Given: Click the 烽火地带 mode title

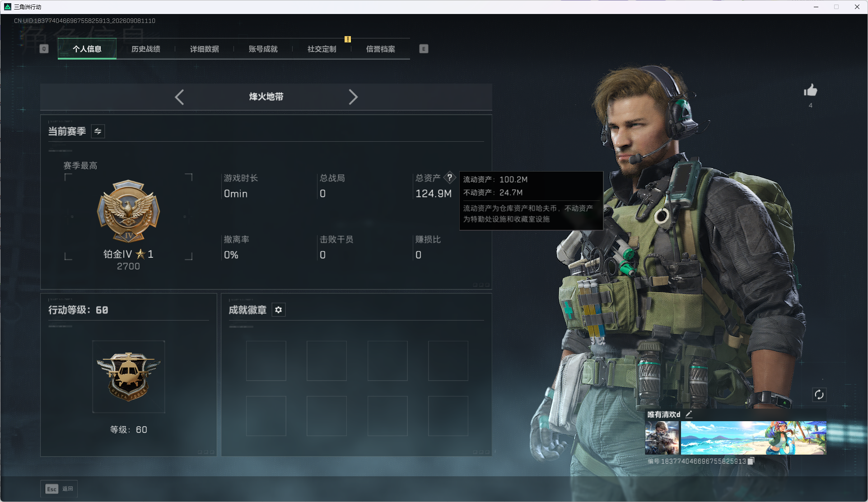Looking at the screenshot, I should [266, 97].
